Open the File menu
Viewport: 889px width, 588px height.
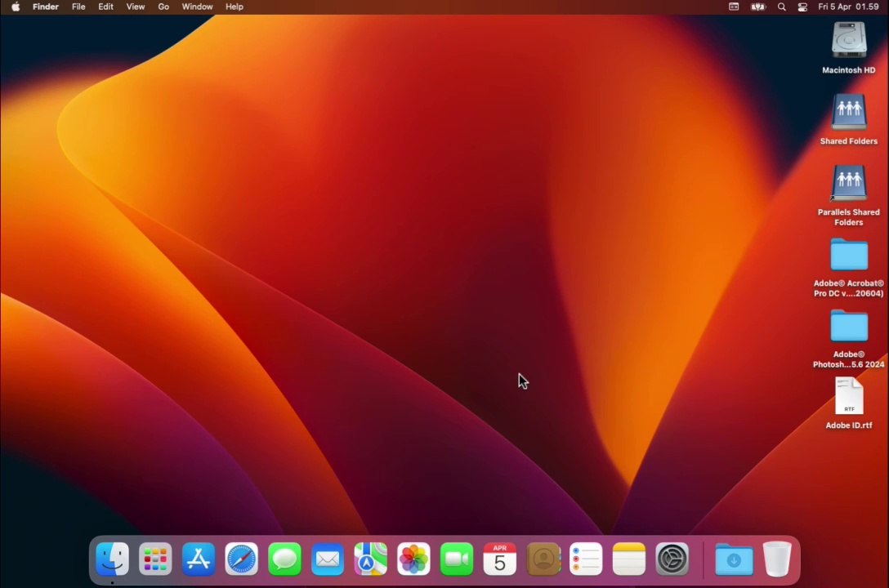(78, 7)
